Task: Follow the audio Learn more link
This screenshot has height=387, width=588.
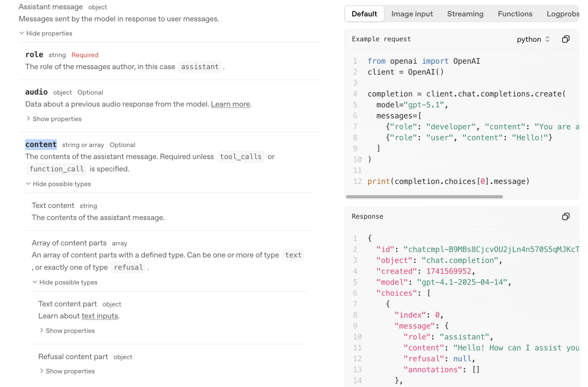Action: point(230,105)
